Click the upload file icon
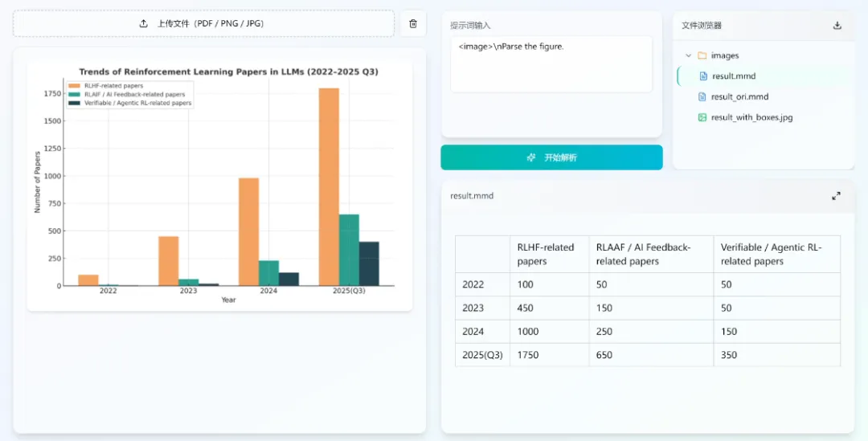The height and width of the screenshot is (441, 868). [144, 23]
